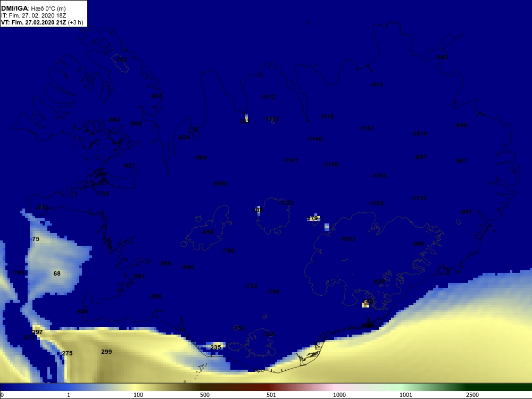Screen dimensions: 532x399
Task: Click the legend label '1'
Action: [x=69, y=395]
